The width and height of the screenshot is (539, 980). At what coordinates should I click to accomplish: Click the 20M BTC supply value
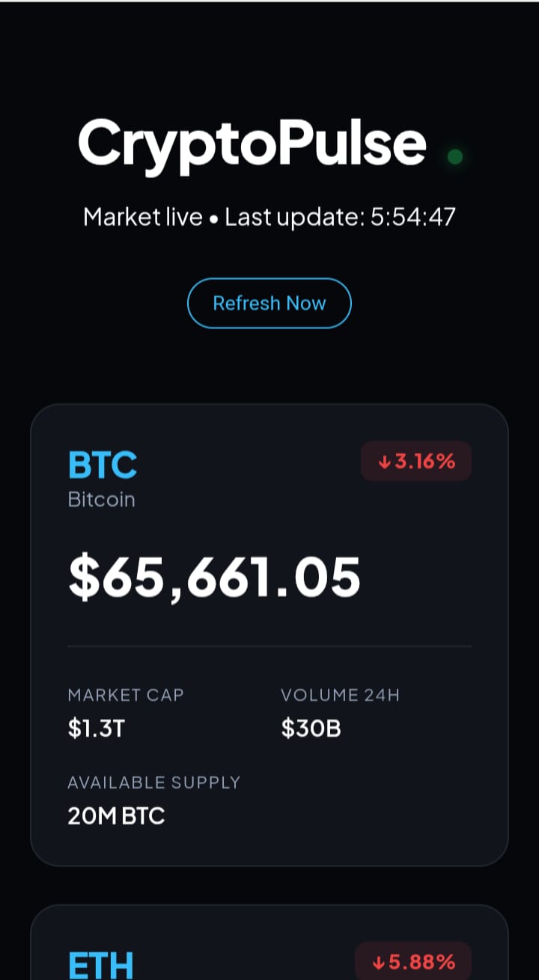[x=116, y=815]
